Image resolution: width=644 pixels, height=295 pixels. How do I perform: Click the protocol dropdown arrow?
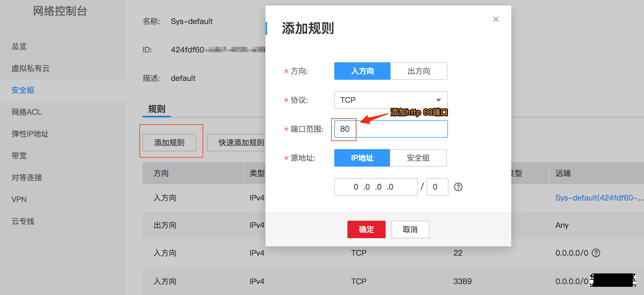point(438,100)
